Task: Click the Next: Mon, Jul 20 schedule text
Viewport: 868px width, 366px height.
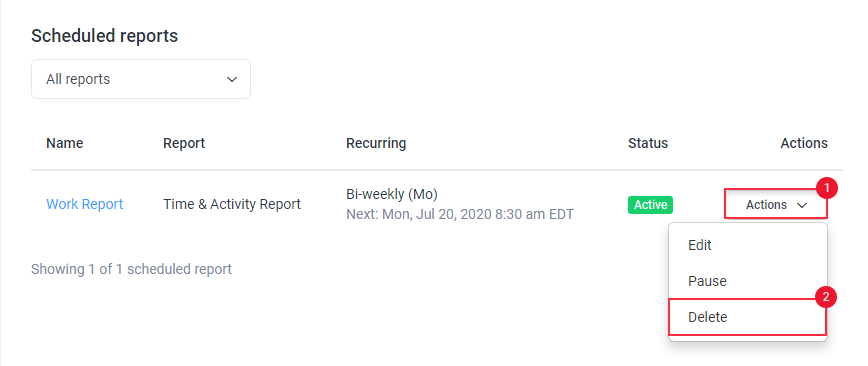Action: pos(460,214)
